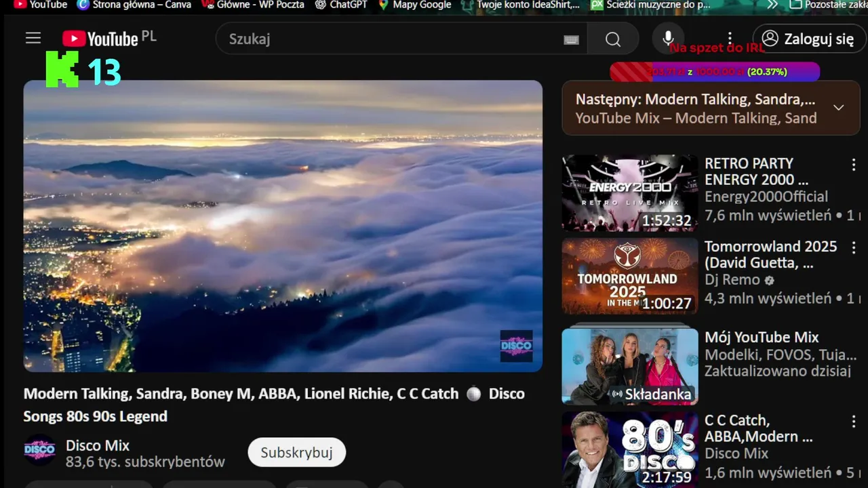Open the YouTube hamburger guide menu

(x=33, y=39)
